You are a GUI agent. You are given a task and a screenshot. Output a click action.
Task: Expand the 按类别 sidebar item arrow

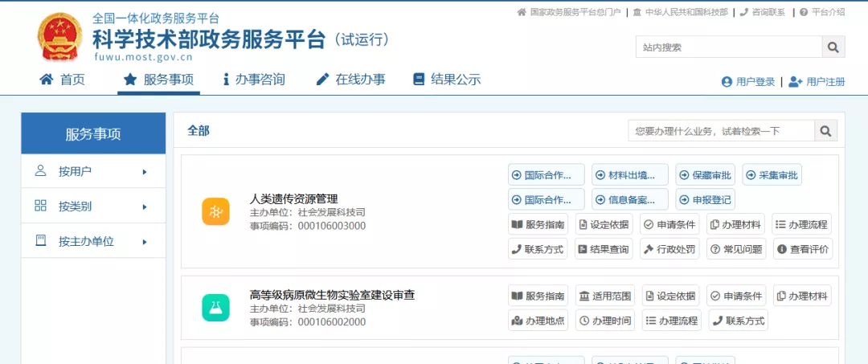145,207
